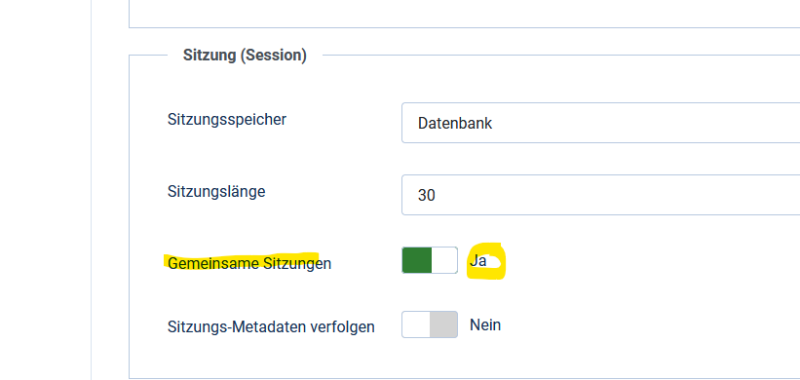
Task: Click the Sitzungsspeicher label
Action: (x=227, y=120)
